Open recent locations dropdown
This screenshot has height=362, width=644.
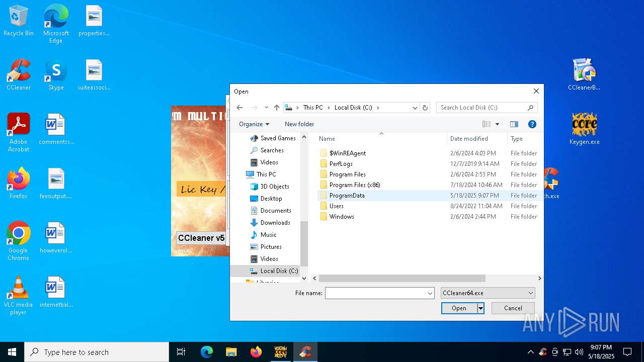coord(266,108)
